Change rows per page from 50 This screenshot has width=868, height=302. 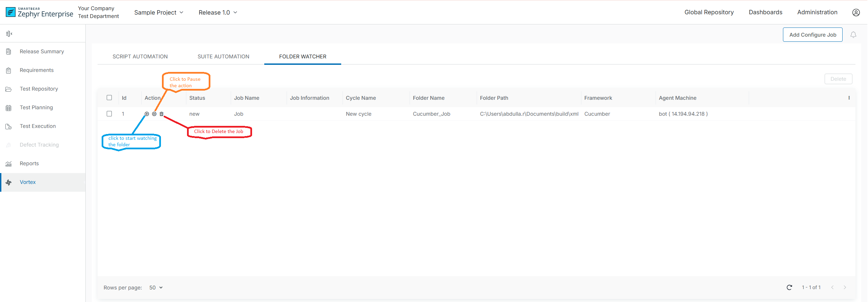click(x=156, y=287)
